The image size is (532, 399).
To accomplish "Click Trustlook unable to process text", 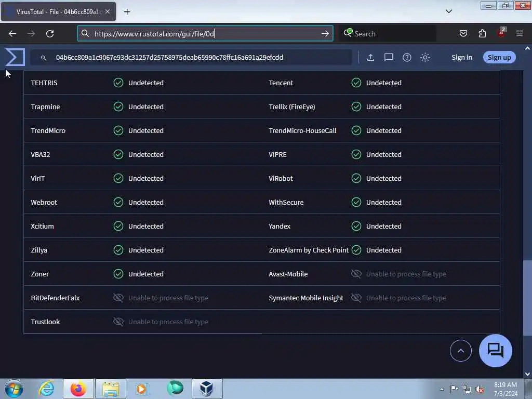I will [168, 322].
